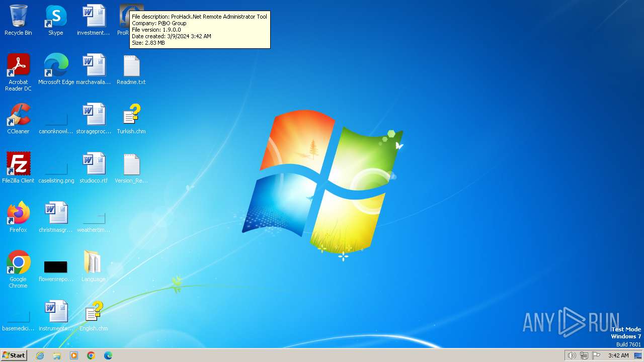Viewport: 644px width, 362px height.
Task: Launch Internet Explorer from the taskbar
Action: click(x=40, y=355)
